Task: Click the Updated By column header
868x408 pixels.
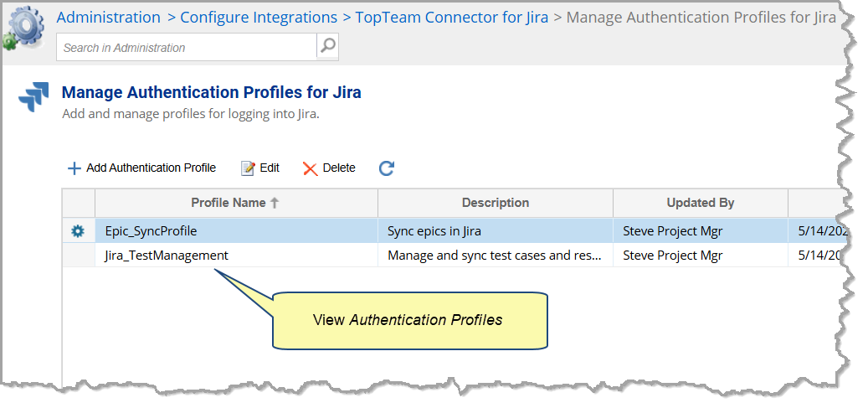Action: pos(701,203)
